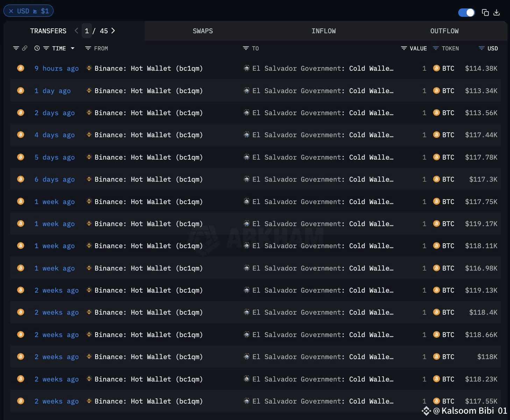Image resolution: width=510 pixels, height=420 pixels.
Task: Click the $113.56K USD value
Action: [481, 113]
